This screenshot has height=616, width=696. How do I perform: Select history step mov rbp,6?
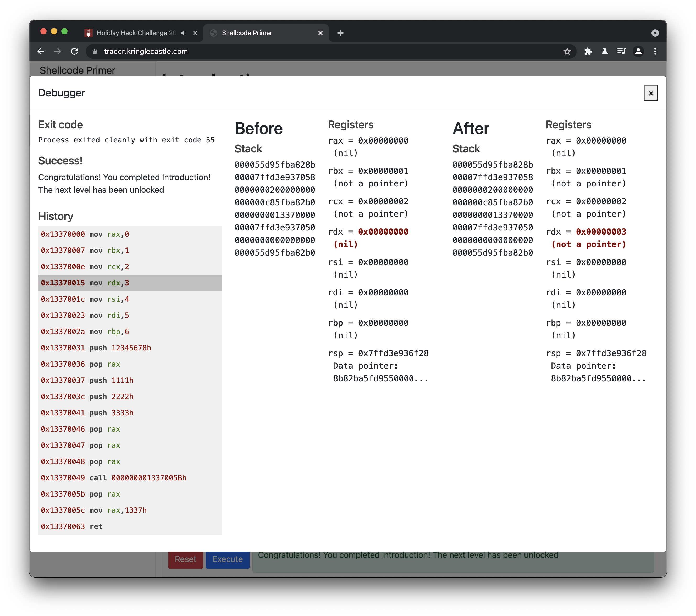pyautogui.click(x=130, y=332)
